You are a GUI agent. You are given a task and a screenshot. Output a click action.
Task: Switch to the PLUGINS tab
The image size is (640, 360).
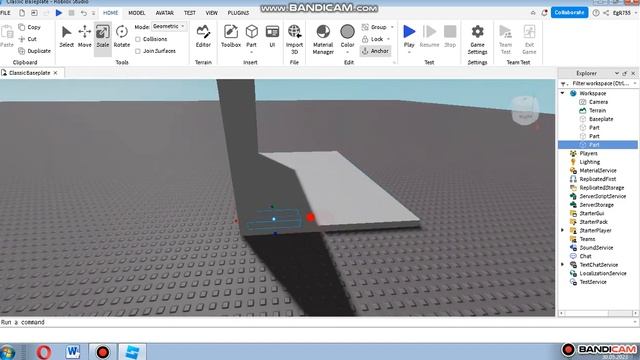tap(238, 13)
